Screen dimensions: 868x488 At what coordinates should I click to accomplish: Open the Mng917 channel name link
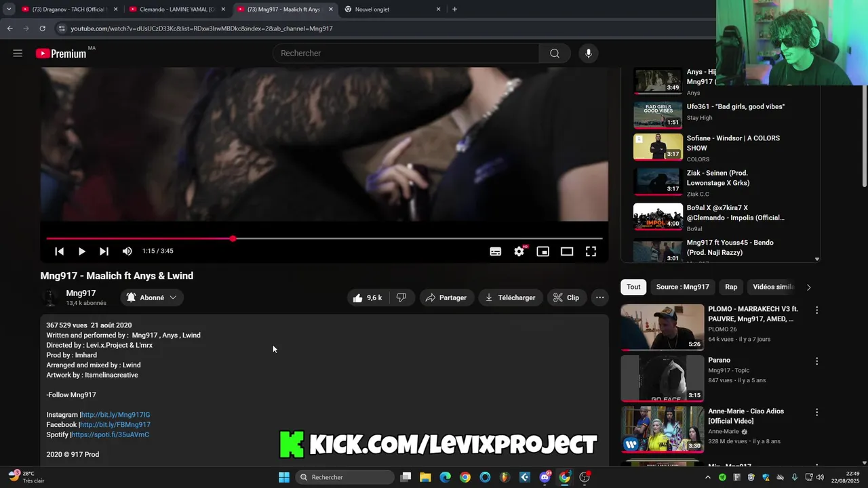pyautogui.click(x=81, y=293)
